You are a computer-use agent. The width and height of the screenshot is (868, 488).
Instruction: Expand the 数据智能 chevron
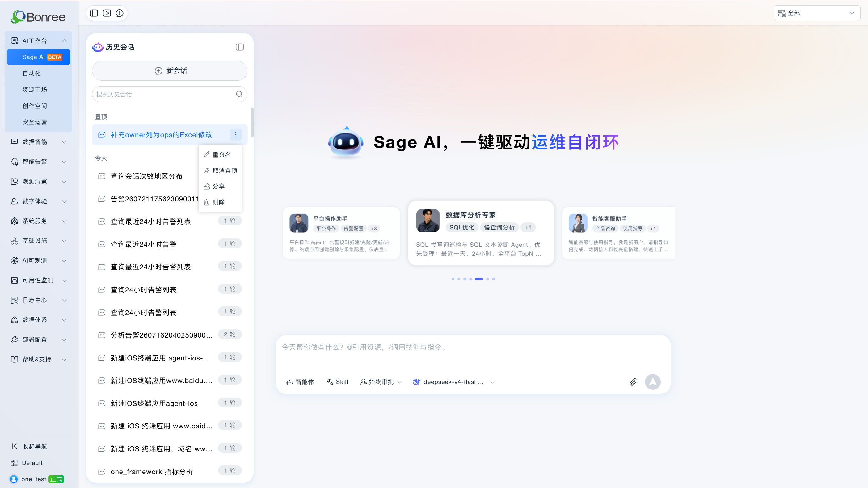pyautogui.click(x=64, y=142)
